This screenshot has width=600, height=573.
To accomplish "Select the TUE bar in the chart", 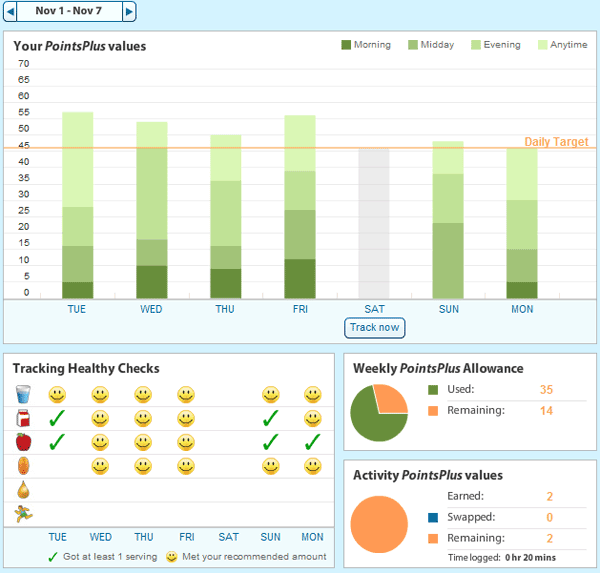I will click(x=78, y=205).
